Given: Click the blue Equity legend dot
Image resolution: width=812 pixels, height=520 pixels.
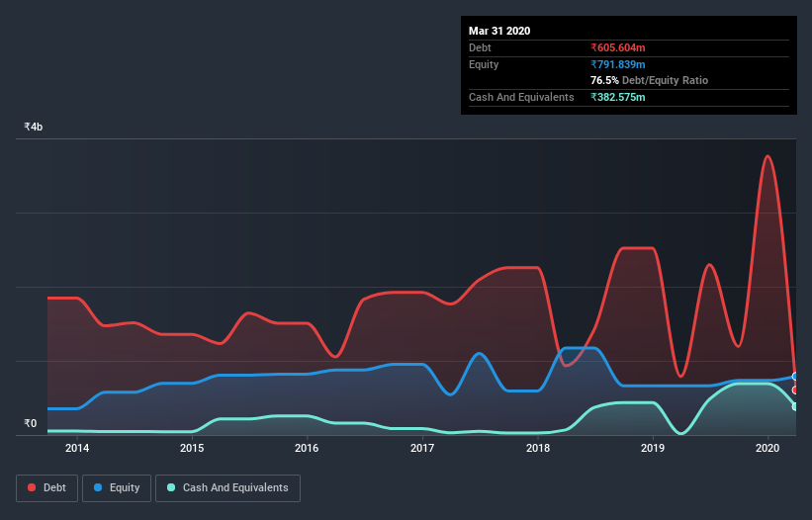Looking at the screenshot, I should coord(98,487).
